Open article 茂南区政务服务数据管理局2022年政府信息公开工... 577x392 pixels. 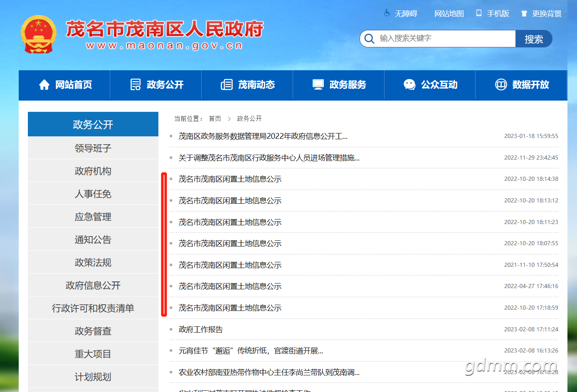coord(263,136)
